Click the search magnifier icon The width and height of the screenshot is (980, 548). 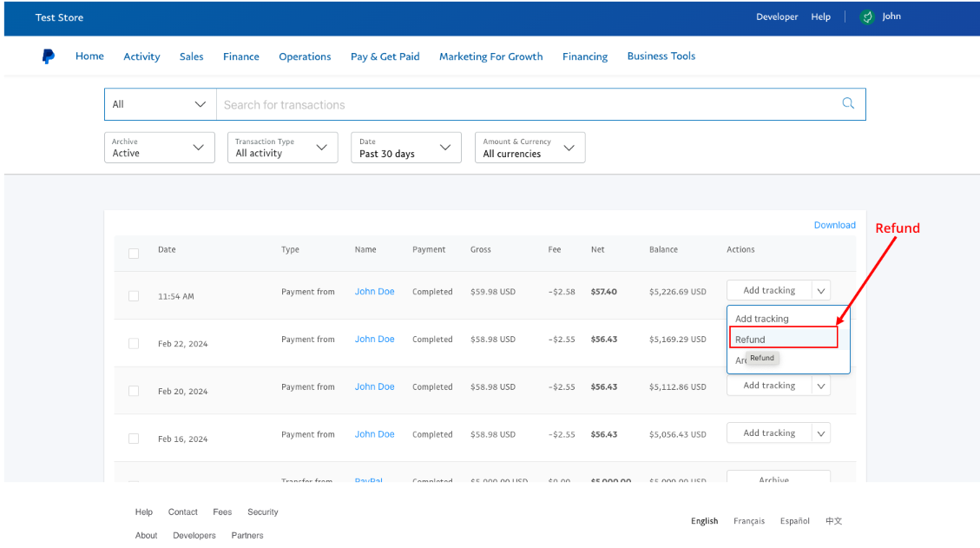[x=848, y=104]
